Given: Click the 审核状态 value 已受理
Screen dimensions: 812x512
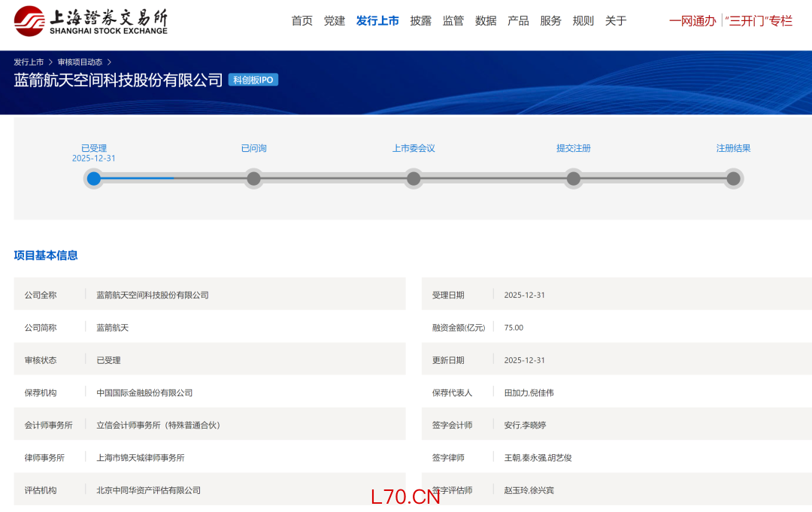Looking at the screenshot, I should coord(108,360).
